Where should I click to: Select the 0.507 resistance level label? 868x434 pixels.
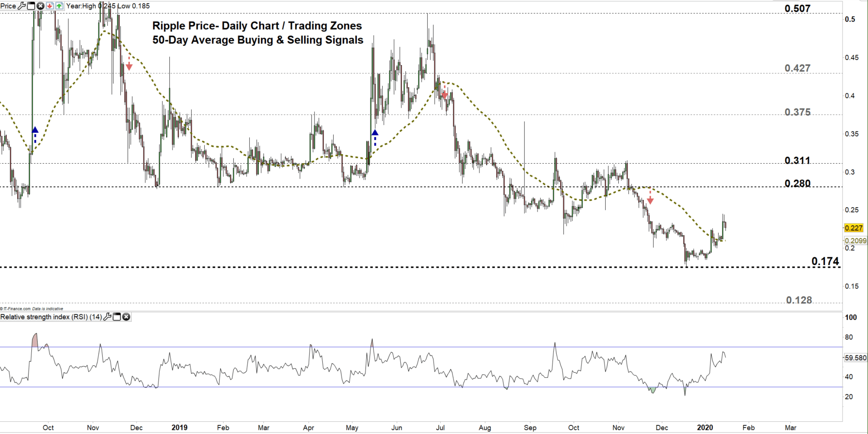point(797,9)
